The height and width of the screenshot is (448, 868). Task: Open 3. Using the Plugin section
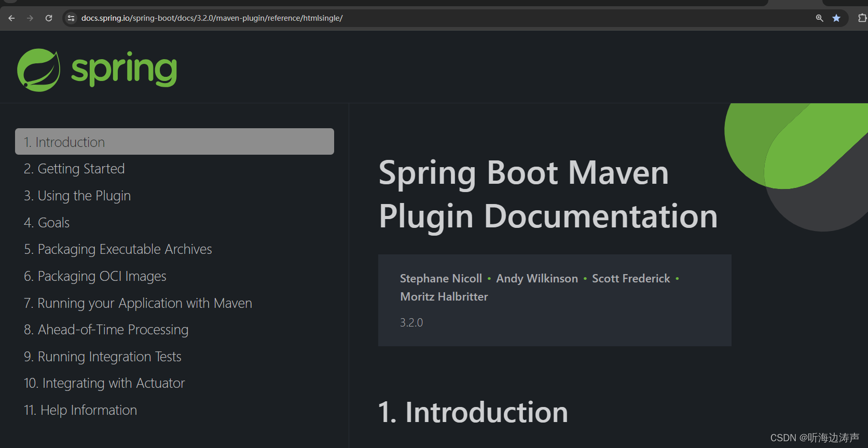pos(77,196)
